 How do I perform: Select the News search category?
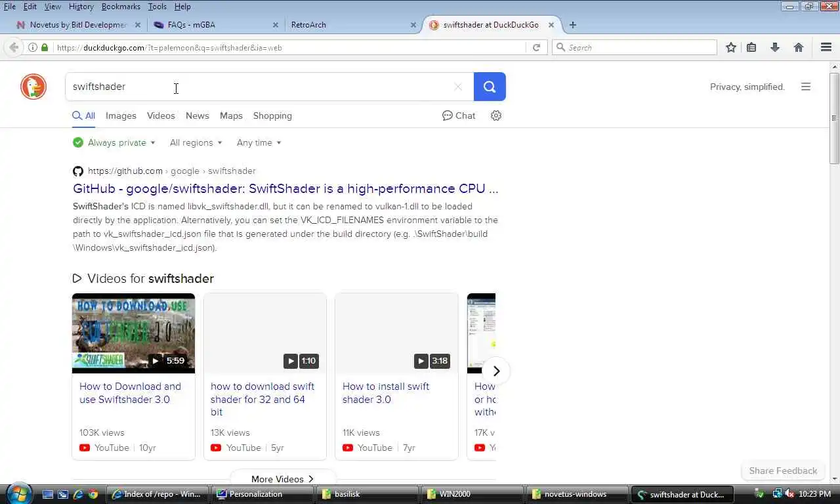[197, 115]
